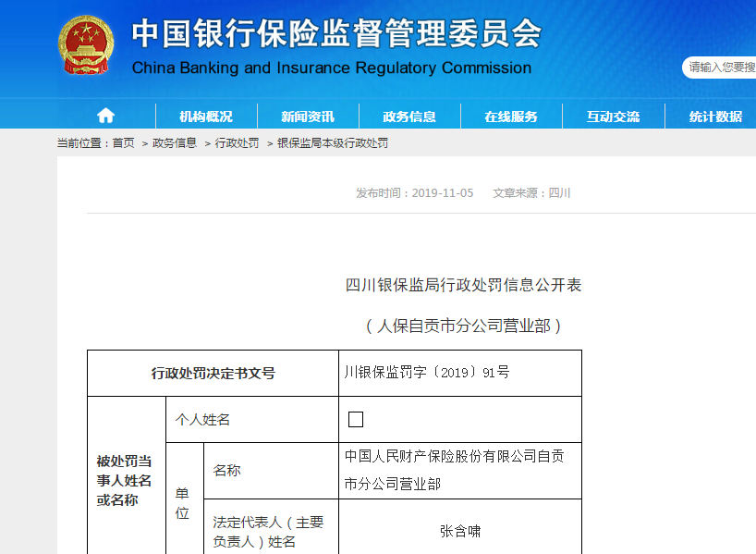Toggle the 个人姓名 checkbox
The image size is (756, 554).
(356, 419)
